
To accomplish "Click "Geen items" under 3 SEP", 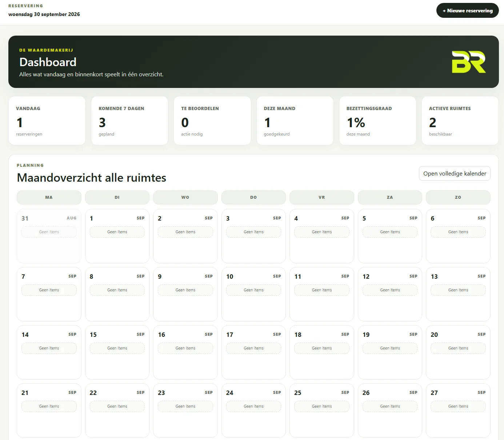I will coord(253,232).
